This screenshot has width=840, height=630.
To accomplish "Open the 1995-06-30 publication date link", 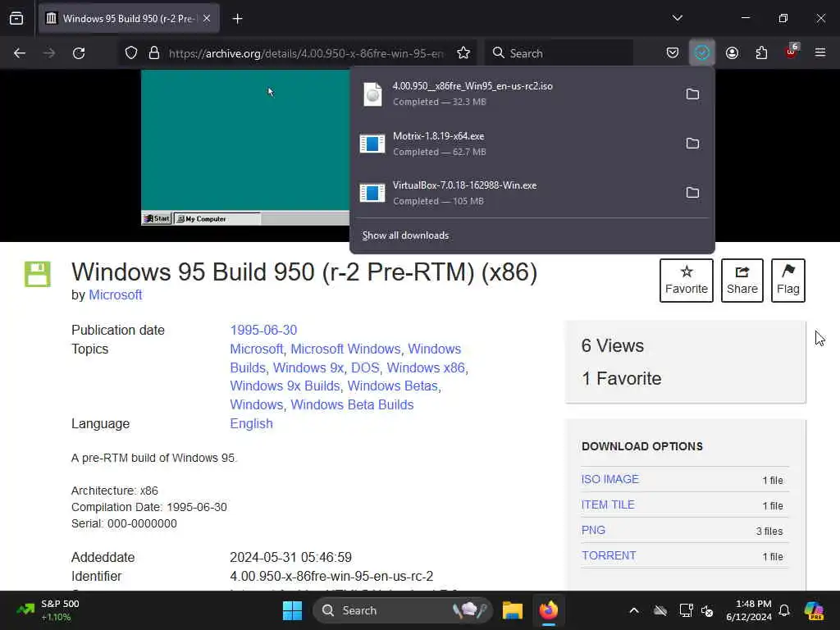I will click(x=263, y=330).
